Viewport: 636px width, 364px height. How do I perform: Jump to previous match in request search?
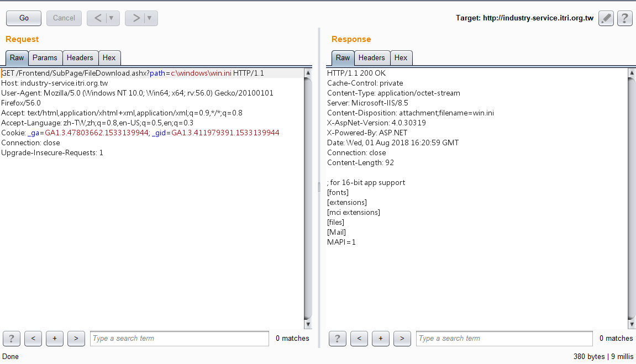pos(33,339)
